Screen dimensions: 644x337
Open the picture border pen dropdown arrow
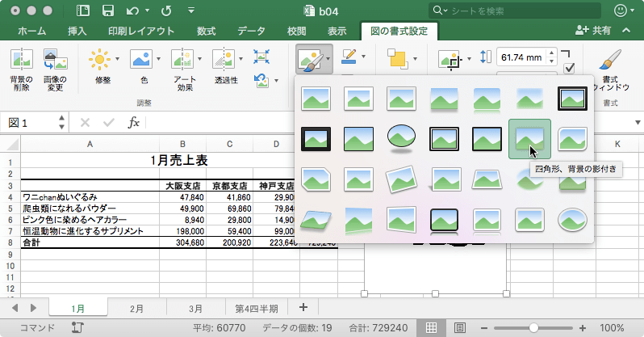coord(364,57)
